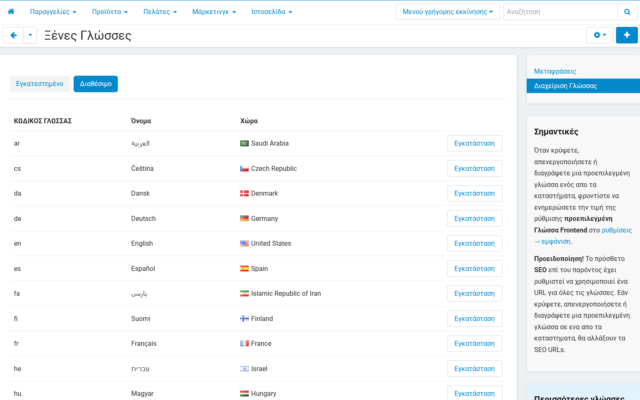Open the Μάρκετινγκ menu
The height and width of the screenshot is (400, 640).
[228, 12]
